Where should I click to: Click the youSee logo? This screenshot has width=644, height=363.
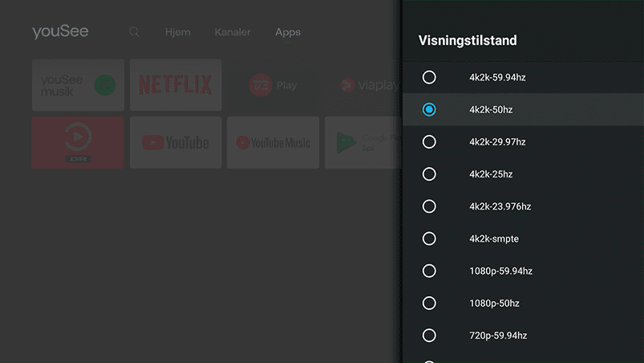(60, 32)
